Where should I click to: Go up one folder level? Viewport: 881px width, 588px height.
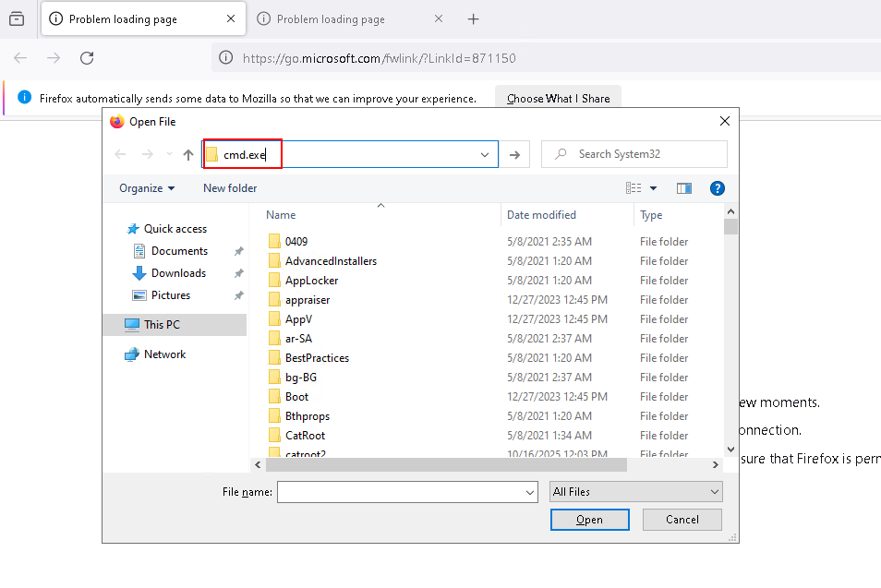(x=188, y=154)
